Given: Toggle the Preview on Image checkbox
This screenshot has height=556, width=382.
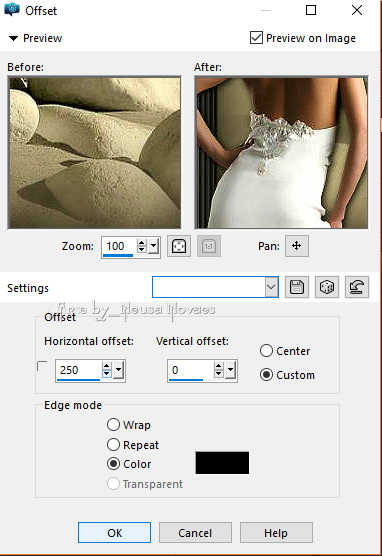Looking at the screenshot, I should [x=256, y=38].
